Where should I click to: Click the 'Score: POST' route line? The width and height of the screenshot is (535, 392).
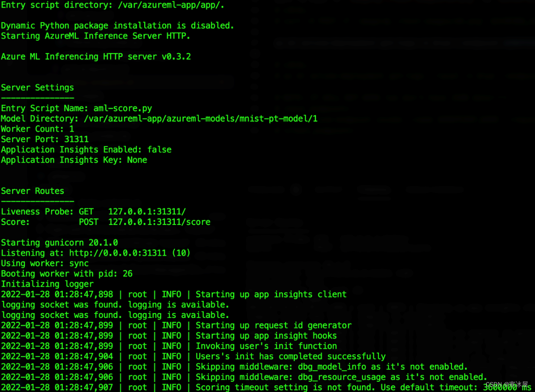(106, 222)
